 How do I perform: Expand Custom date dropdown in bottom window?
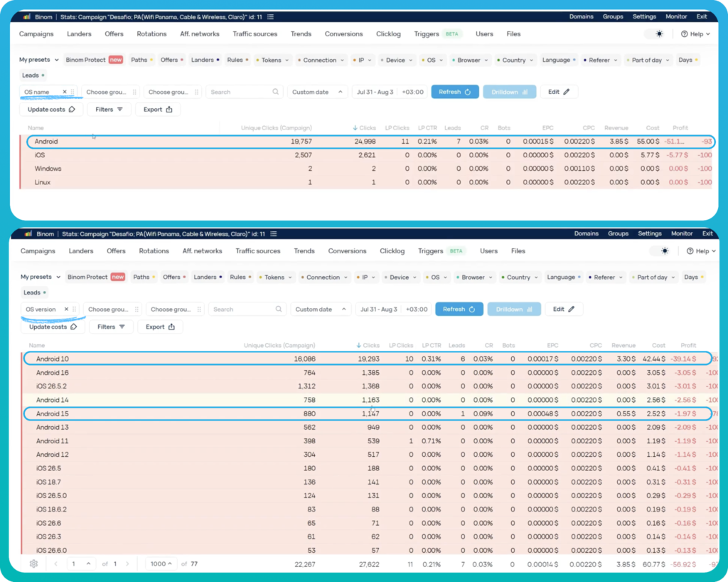(321, 309)
